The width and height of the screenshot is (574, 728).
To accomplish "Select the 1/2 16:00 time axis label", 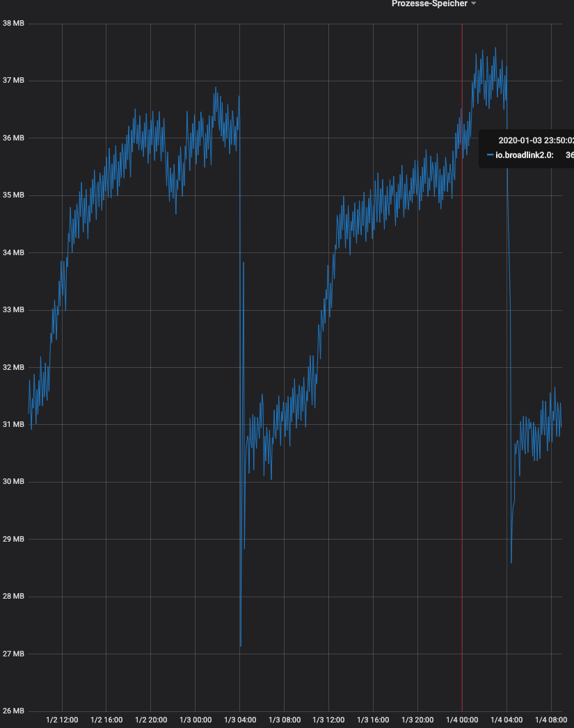I will point(106,720).
